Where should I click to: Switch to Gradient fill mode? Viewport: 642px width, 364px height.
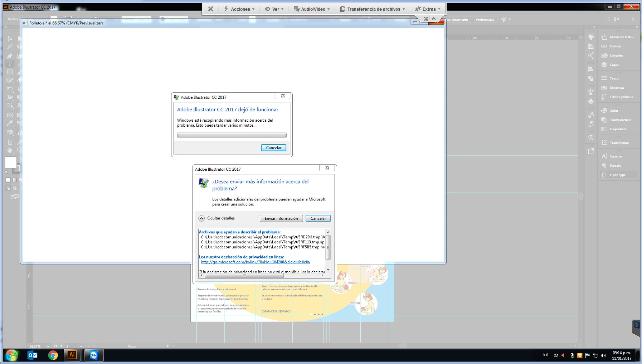point(14,180)
